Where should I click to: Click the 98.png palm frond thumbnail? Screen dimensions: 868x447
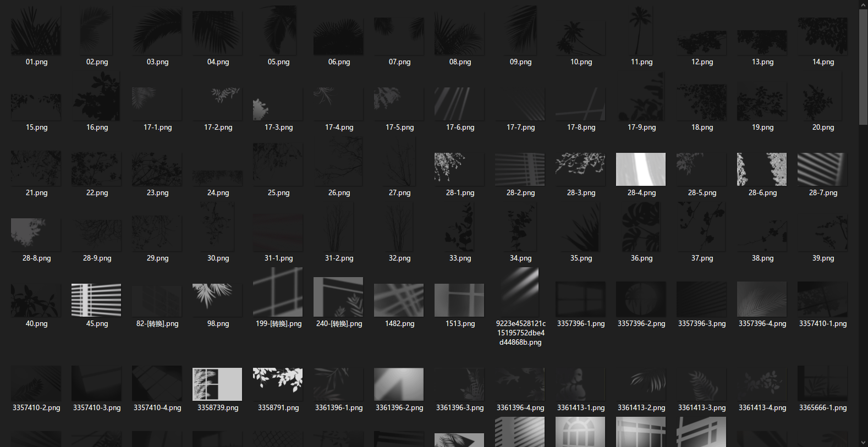pyautogui.click(x=218, y=300)
